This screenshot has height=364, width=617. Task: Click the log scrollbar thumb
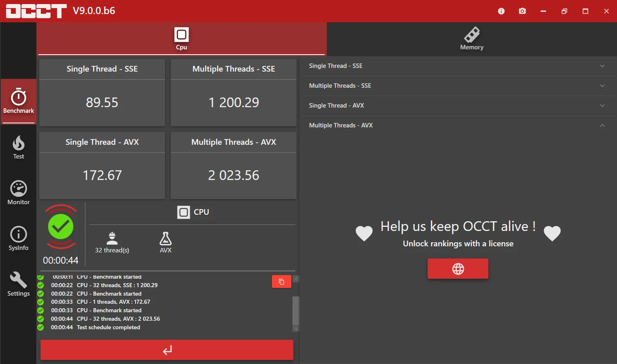[296, 311]
